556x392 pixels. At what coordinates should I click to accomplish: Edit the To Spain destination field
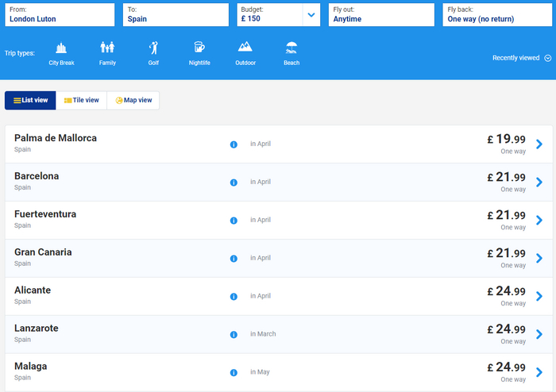point(176,15)
